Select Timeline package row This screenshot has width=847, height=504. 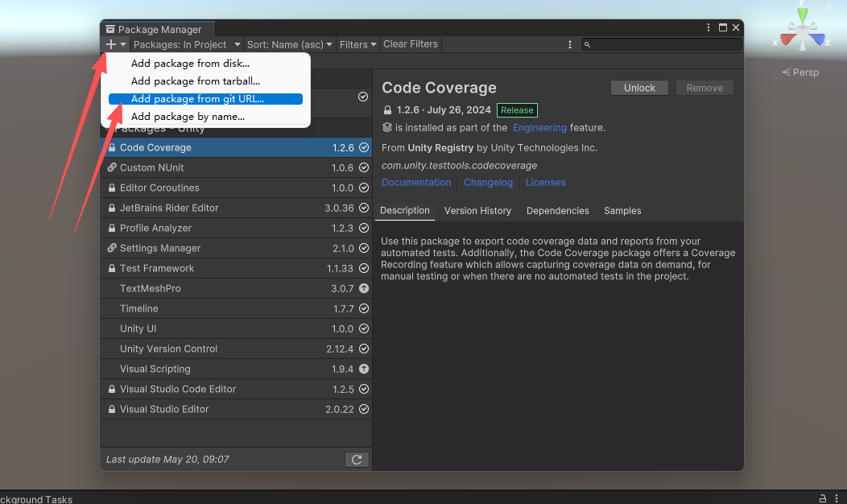236,308
